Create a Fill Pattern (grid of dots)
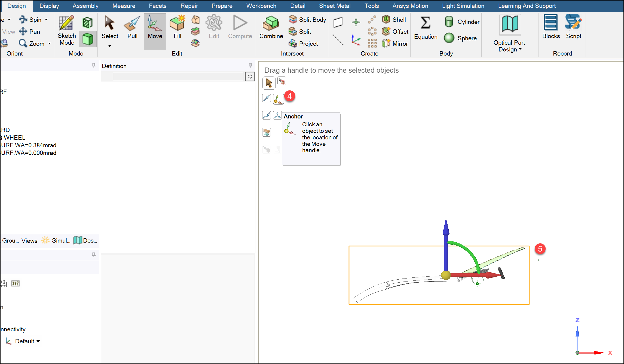The width and height of the screenshot is (624, 364). click(372, 43)
